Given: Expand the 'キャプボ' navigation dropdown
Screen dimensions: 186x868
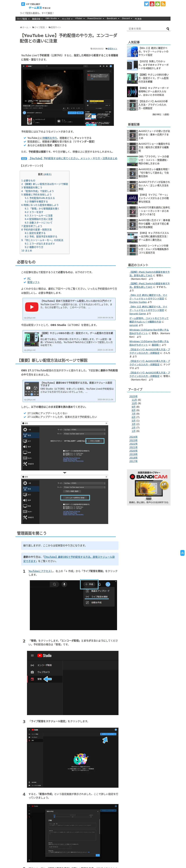Looking at the screenshot, I should [67, 19].
